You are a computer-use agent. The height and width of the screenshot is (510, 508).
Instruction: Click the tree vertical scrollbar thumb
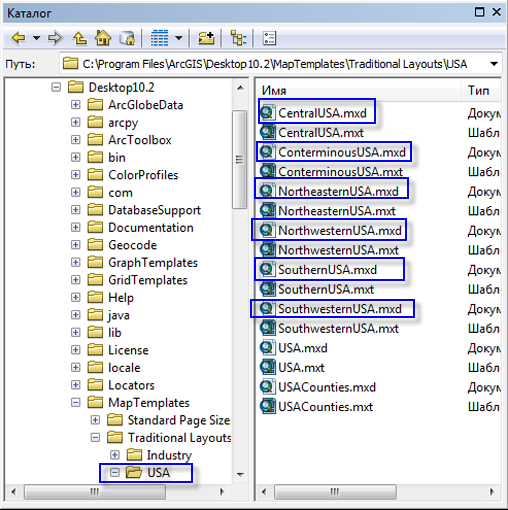[x=239, y=159]
